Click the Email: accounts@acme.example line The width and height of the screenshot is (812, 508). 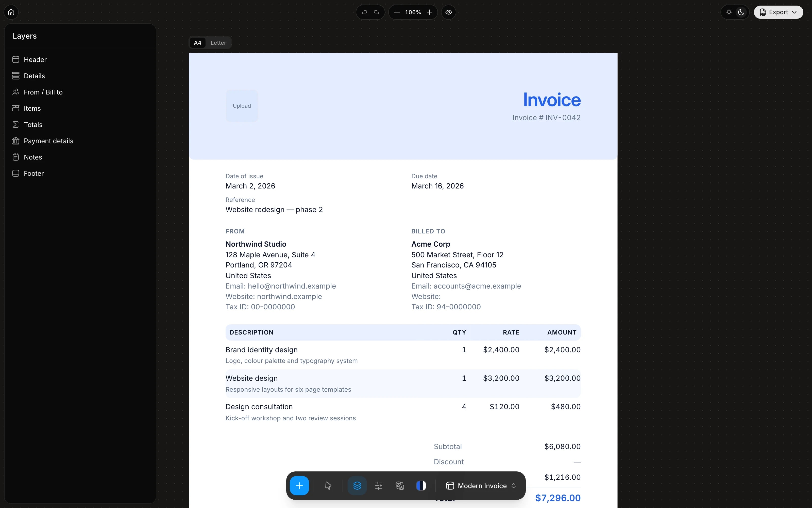click(x=466, y=286)
